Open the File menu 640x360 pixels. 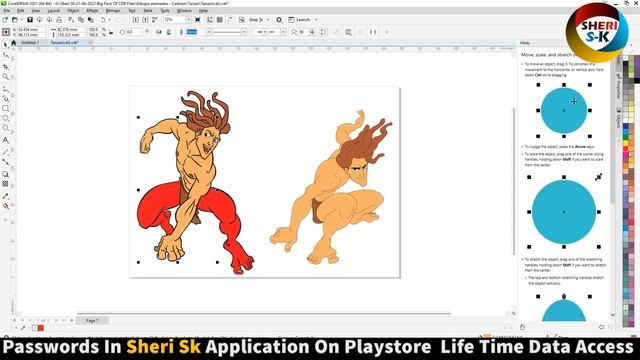pos(7,11)
